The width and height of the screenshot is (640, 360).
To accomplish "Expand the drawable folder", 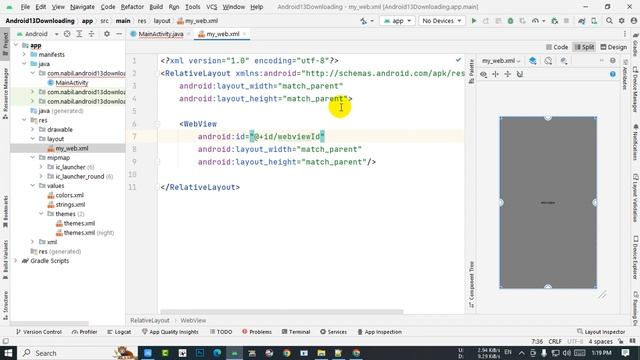I will click(x=33, y=129).
